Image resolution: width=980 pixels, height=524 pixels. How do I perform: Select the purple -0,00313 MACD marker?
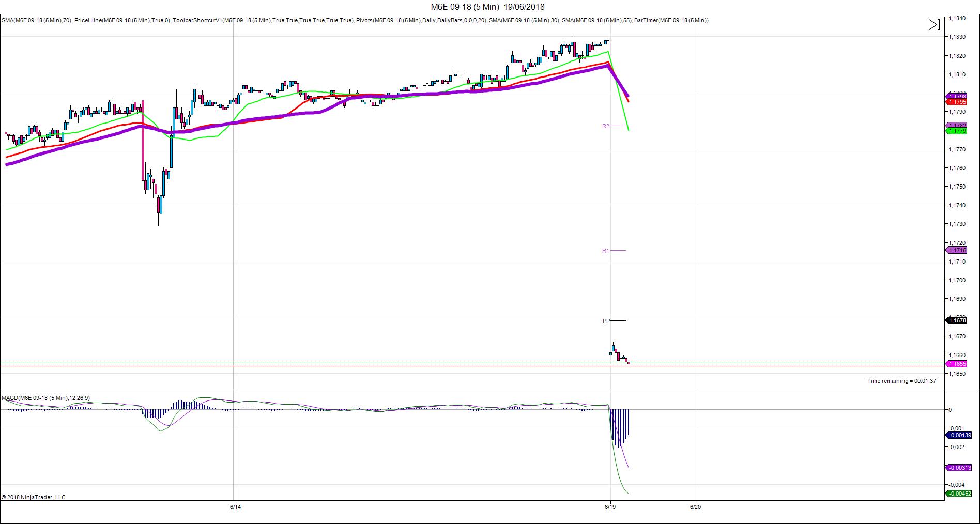click(959, 468)
